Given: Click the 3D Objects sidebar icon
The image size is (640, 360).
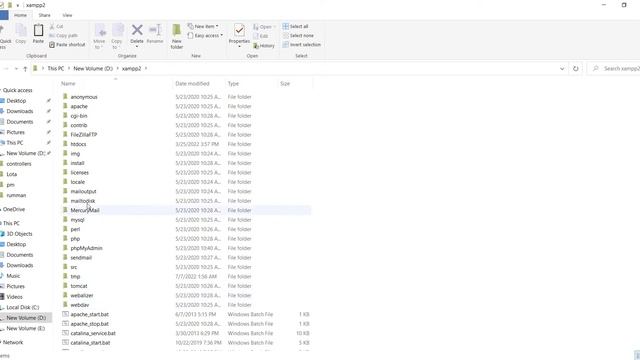Looking at the screenshot, I should (2, 234).
